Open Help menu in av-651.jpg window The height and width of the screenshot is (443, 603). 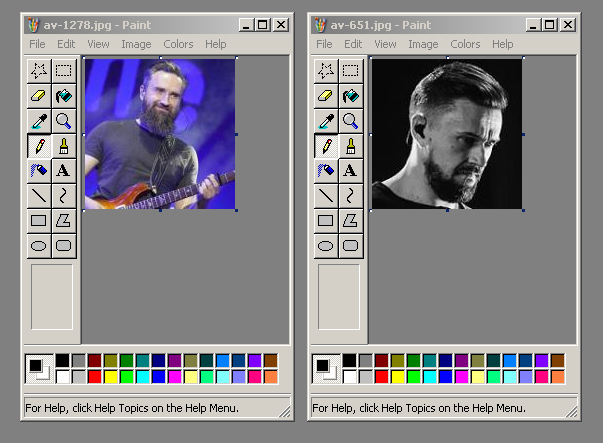[x=503, y=44]
